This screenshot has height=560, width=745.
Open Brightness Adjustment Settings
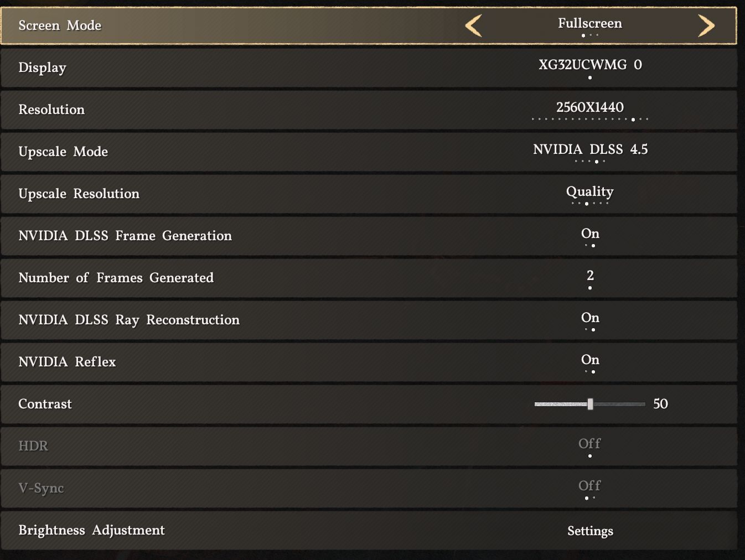pos(590,531)
